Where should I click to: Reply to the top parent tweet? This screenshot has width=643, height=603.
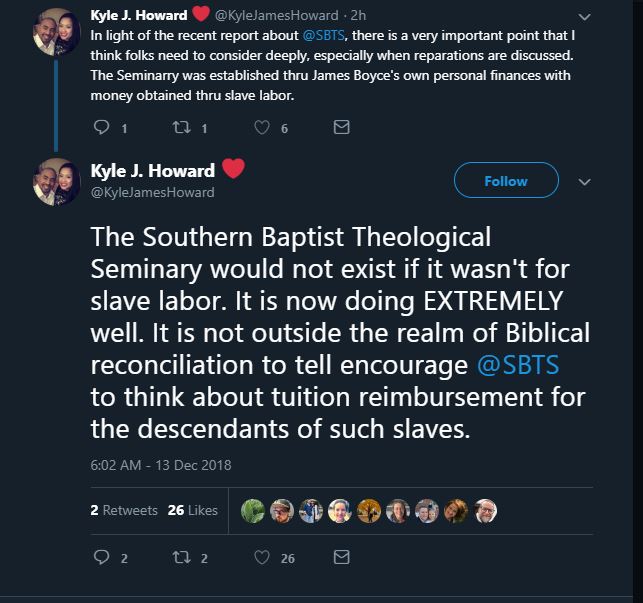click(x=100, y=127)
